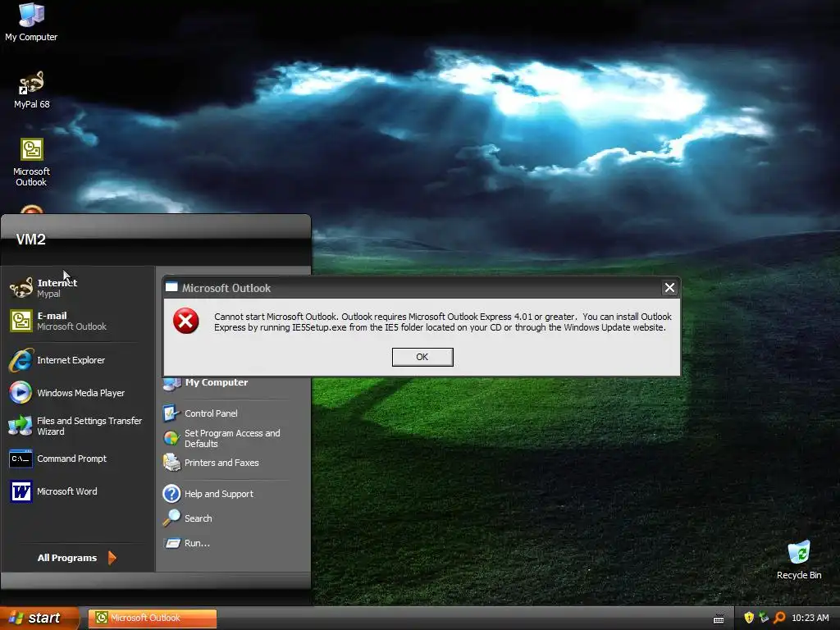Click the red error icon in the dialog

[x=186, y=321]
